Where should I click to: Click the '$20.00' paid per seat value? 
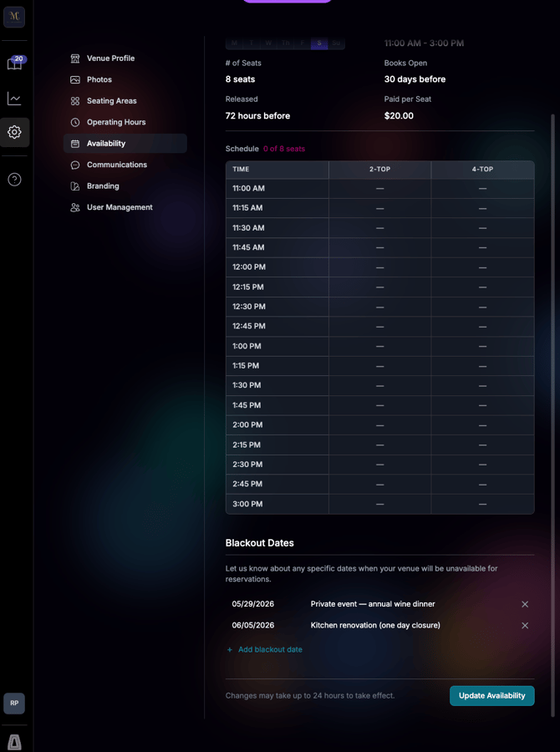(399, 116)
